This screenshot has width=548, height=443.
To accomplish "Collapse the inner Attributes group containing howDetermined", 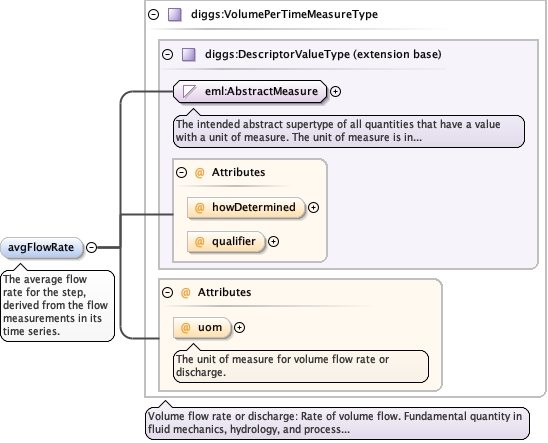I will coord(181,172).
